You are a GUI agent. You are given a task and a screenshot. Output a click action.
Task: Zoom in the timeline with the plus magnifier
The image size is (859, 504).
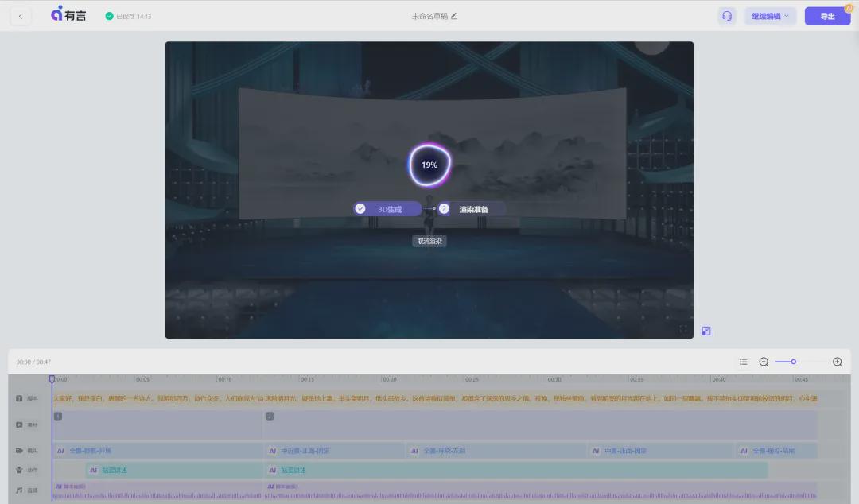(x=837, y=361)
